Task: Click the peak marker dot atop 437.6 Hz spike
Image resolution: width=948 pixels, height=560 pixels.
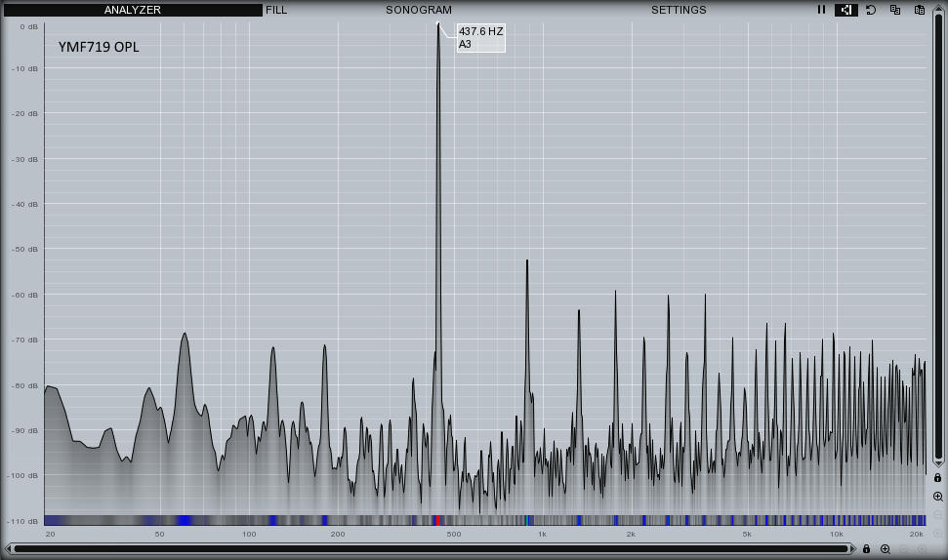Action: coord(438,23)
